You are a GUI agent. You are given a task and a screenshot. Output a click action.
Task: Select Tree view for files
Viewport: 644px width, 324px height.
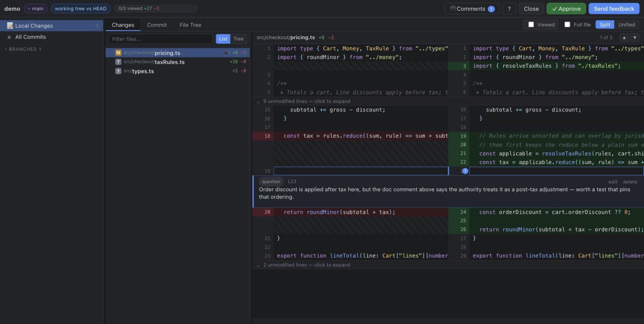[239, 39]
